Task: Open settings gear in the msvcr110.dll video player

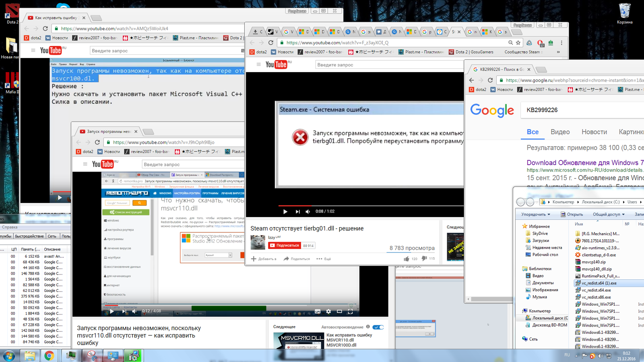Action: [328, 311]
